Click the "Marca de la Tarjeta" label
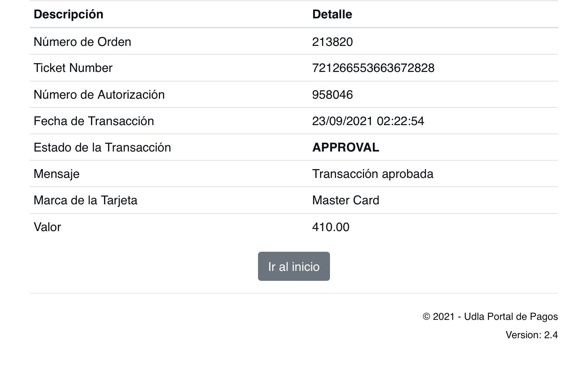The width and height of the screenshot is (588, 365). [85, 200]
